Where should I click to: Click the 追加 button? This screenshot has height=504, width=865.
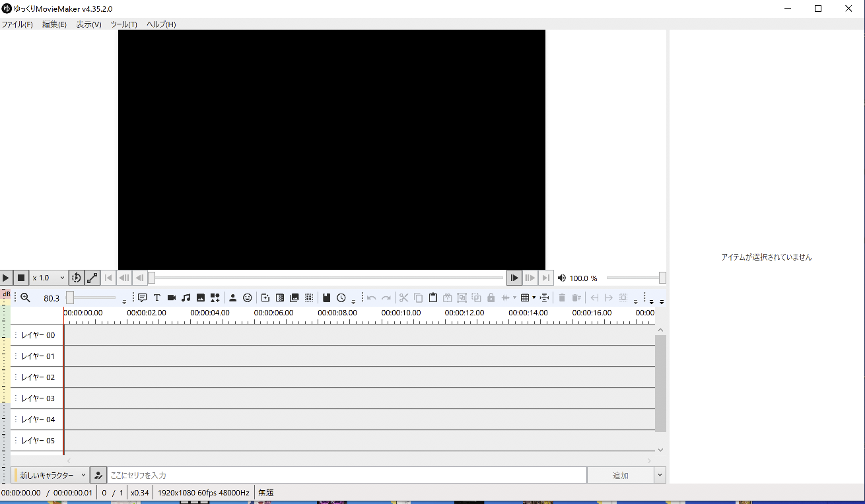click(620, 475)
